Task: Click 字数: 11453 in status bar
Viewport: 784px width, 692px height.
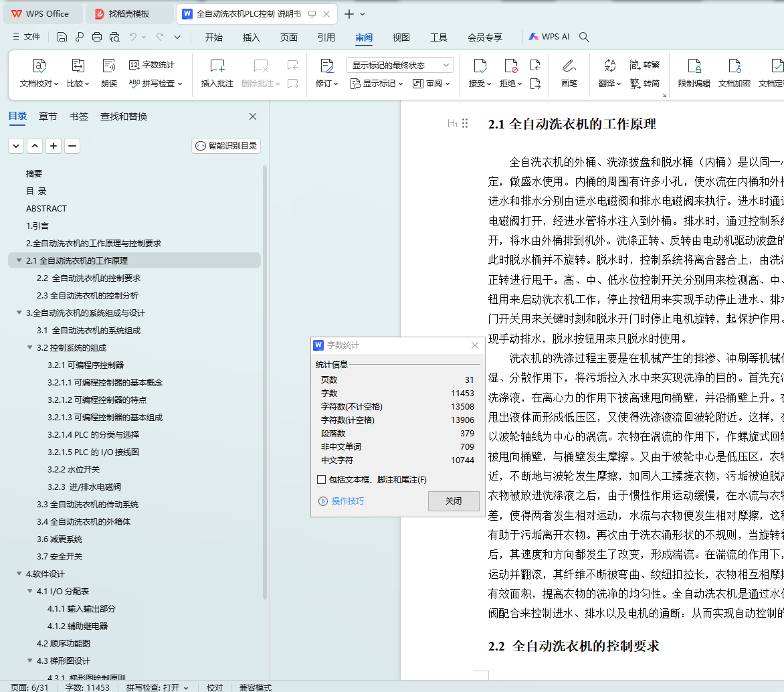Action: pos(87,687)
